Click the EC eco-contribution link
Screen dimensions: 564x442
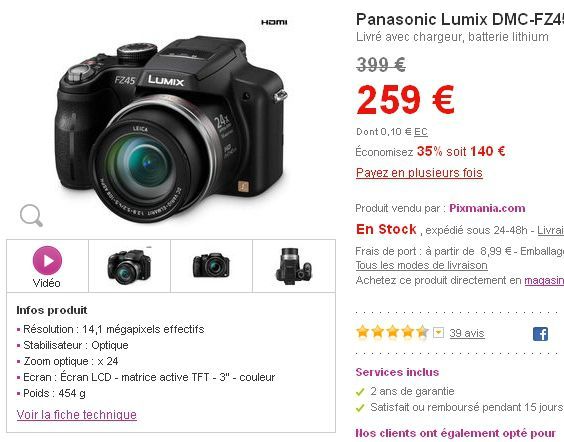point(420,132)
